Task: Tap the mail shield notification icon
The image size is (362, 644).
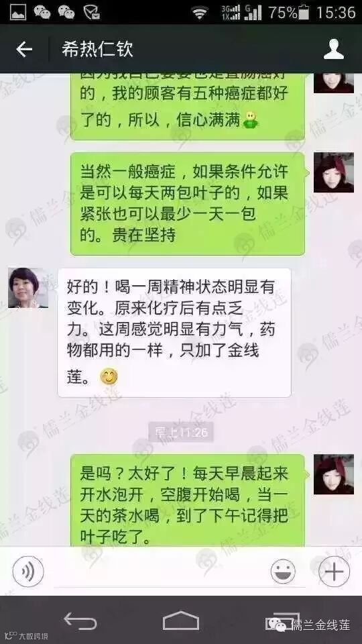Action: click(91, 12)
